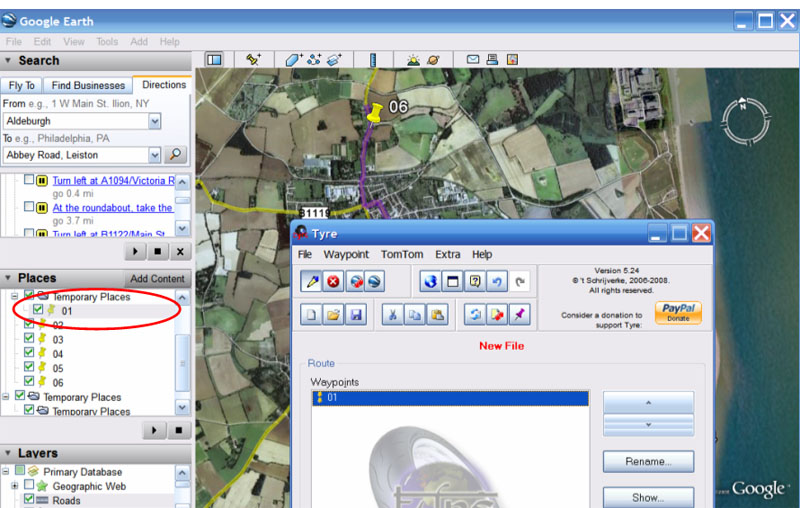Select waypoint 01 in Tyre list
This screenshot has height=508, width=800.
point(450,398)
